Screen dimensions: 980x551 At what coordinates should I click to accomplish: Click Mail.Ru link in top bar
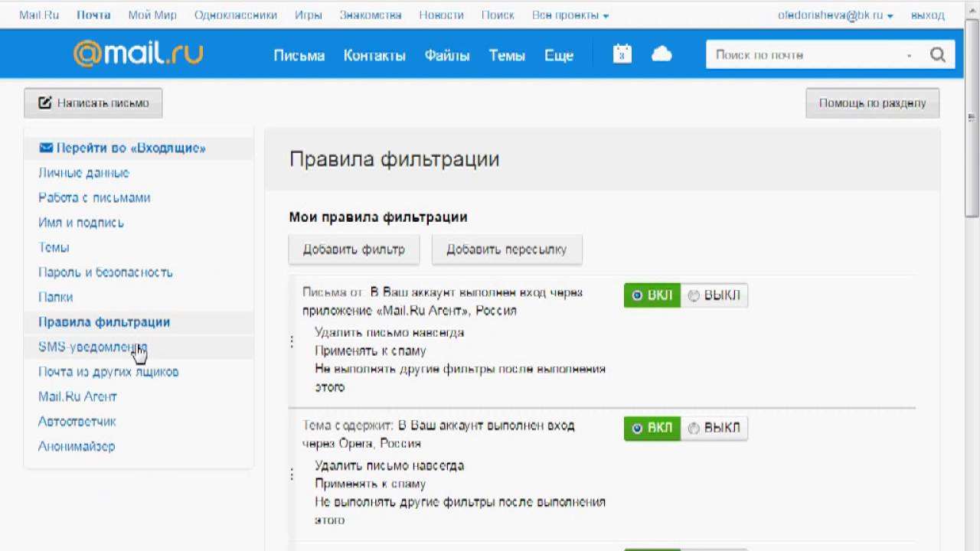[38, 15]
